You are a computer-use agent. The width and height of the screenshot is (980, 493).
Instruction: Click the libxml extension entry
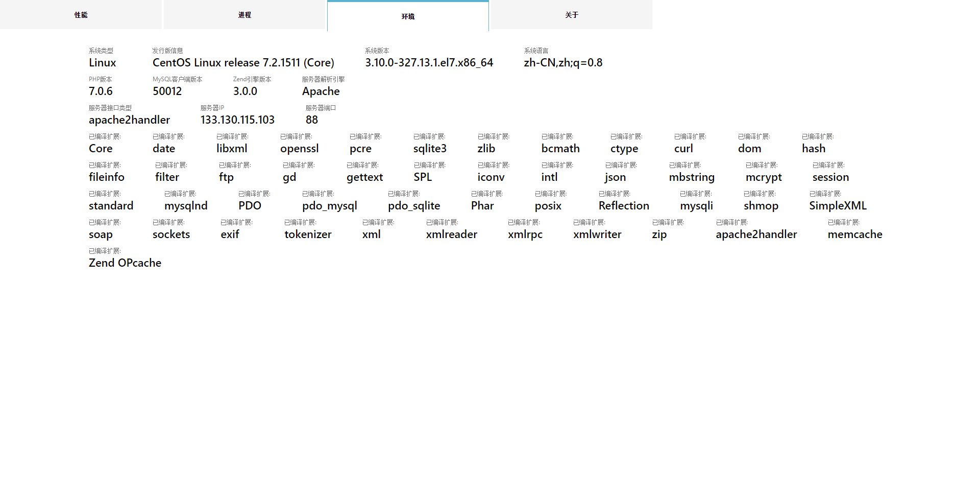point(232,149)
